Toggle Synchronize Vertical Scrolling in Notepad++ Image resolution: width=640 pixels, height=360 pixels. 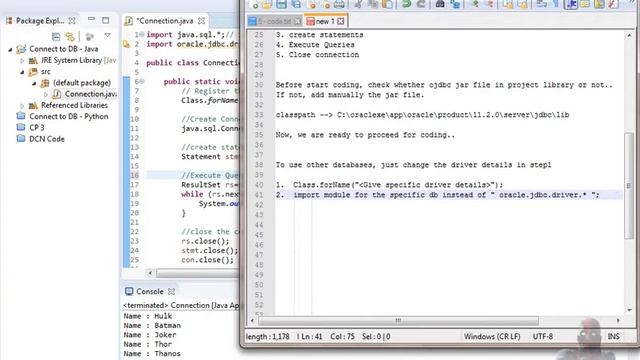pos(507,4)
